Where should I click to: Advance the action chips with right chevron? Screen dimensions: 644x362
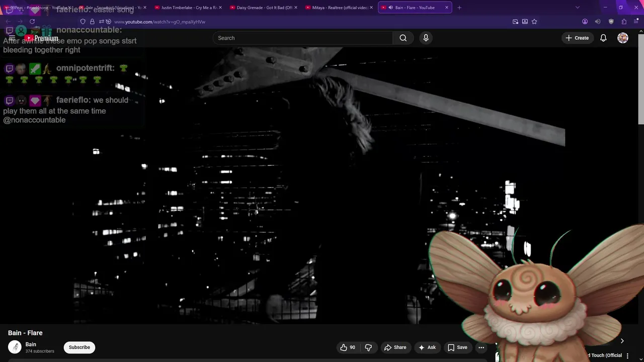622,341
